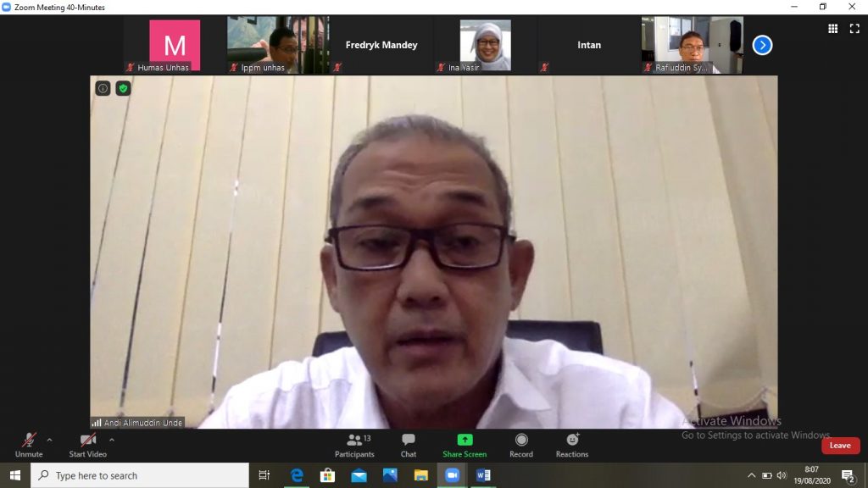Viewport: 868px width, 488px height.
Task: Click the red Leave button
Action: tap(839, 445)
